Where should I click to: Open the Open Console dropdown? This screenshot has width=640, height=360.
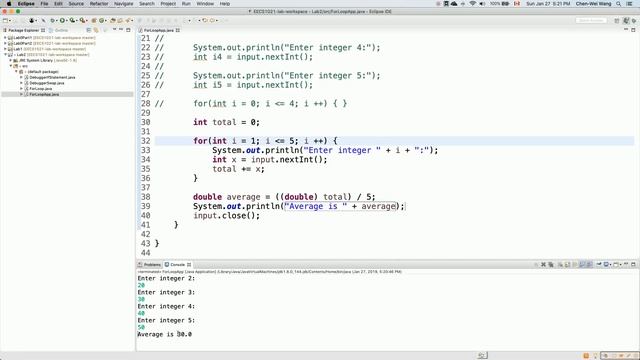tap(620, 265)
